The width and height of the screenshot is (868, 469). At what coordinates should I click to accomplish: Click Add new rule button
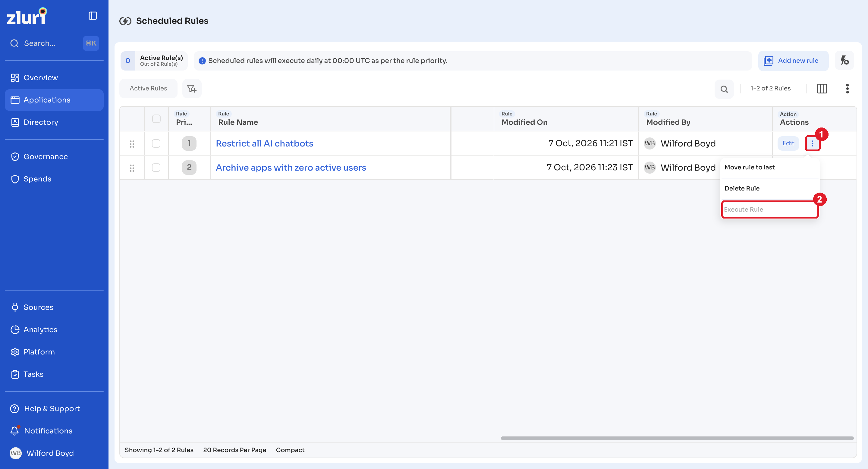[x=793, y=61]
